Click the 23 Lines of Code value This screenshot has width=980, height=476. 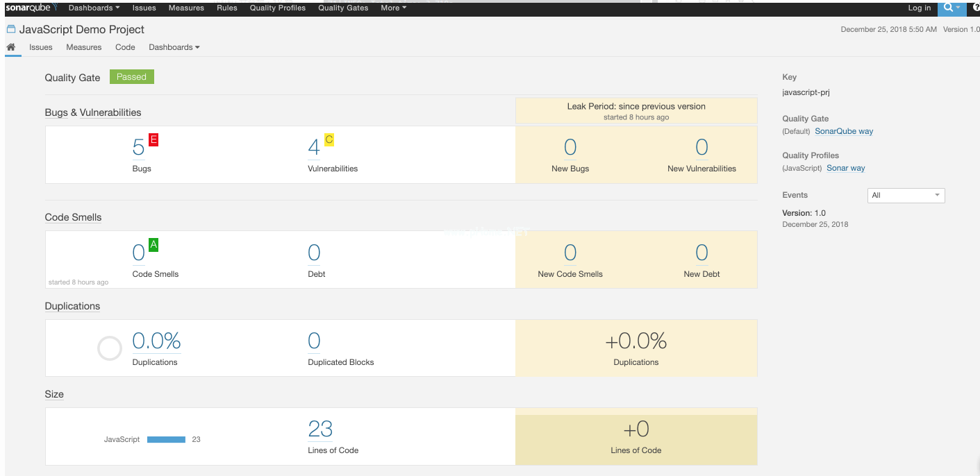320,430
